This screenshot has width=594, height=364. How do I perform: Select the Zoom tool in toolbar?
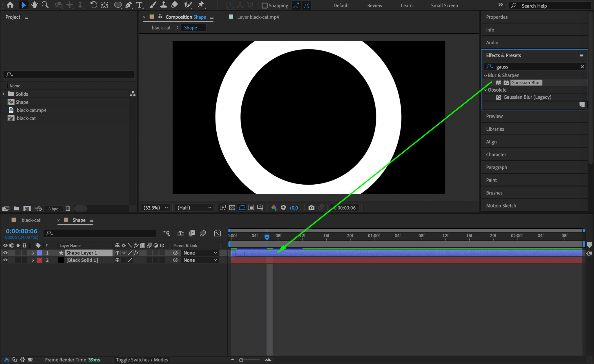(x=45, y=5)
